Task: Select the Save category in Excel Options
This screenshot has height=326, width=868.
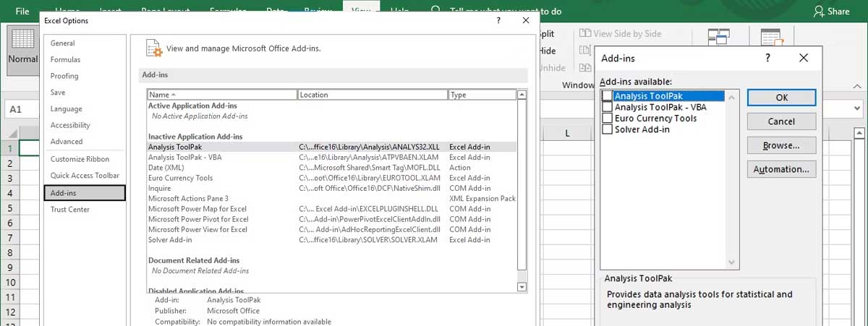Action: coord(83,93)
